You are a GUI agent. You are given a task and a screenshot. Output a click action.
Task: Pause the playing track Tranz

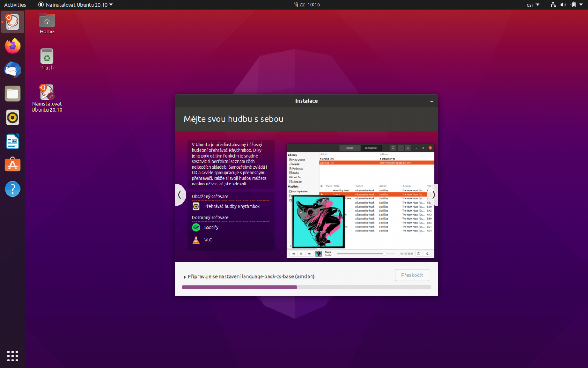pos(301,254)
